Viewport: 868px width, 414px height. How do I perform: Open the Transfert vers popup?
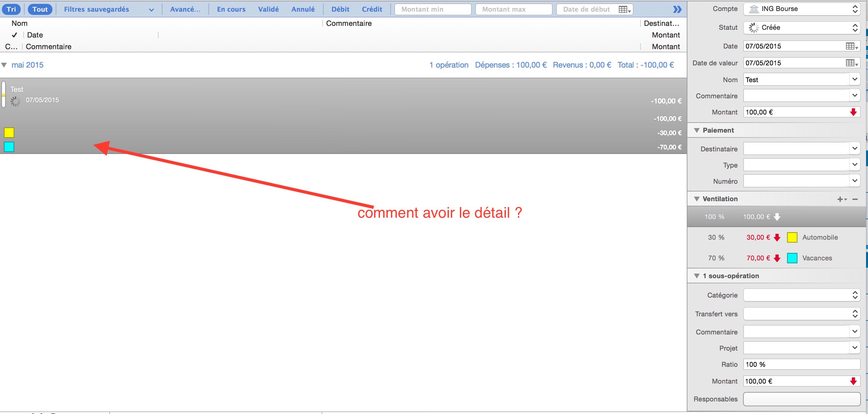click(802, 314)
